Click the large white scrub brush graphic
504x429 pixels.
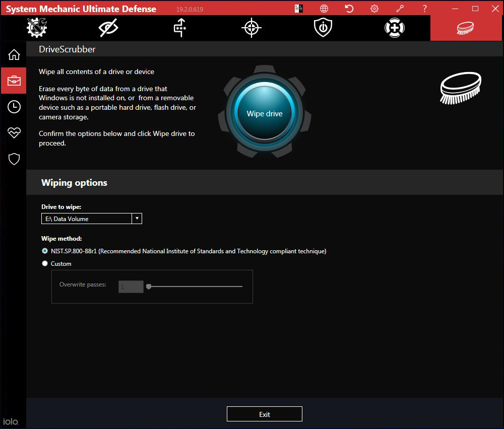pyautogui.click(x=461, y=88)
